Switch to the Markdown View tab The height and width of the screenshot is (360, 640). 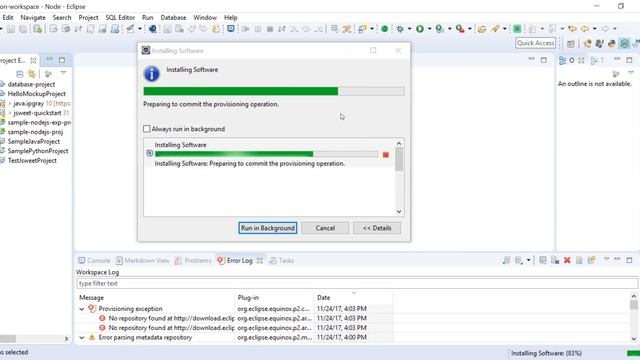[x=142, y=260]
